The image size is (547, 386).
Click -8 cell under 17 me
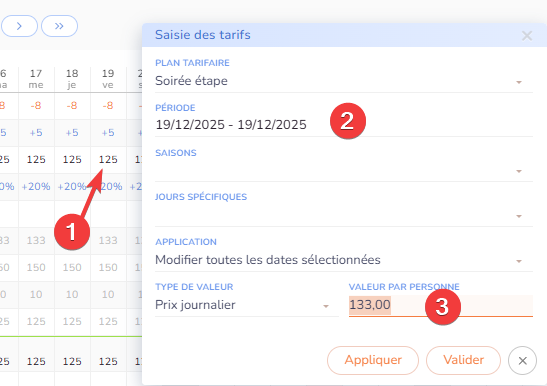(x=36, y=105)
